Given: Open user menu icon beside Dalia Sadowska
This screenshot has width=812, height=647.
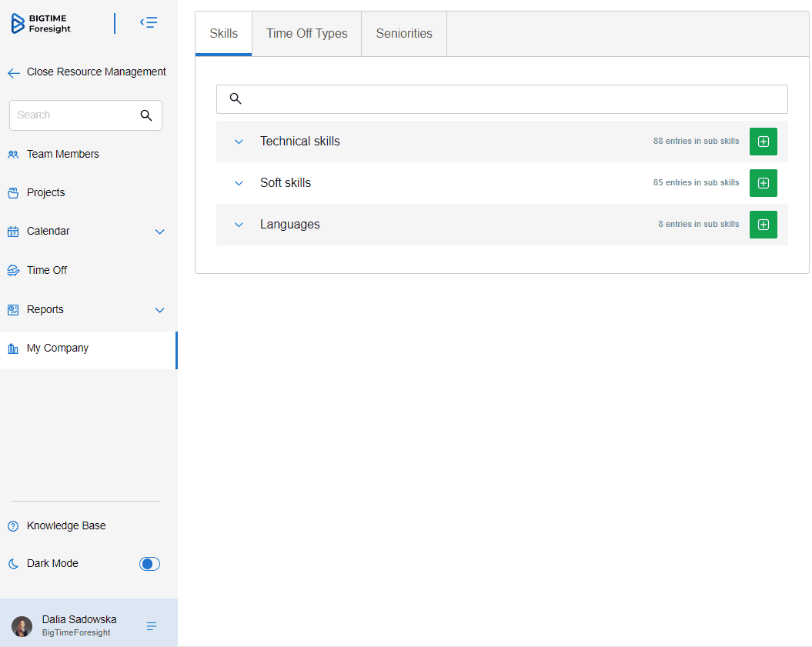Looking at the screenshot, I should [152, 626].
